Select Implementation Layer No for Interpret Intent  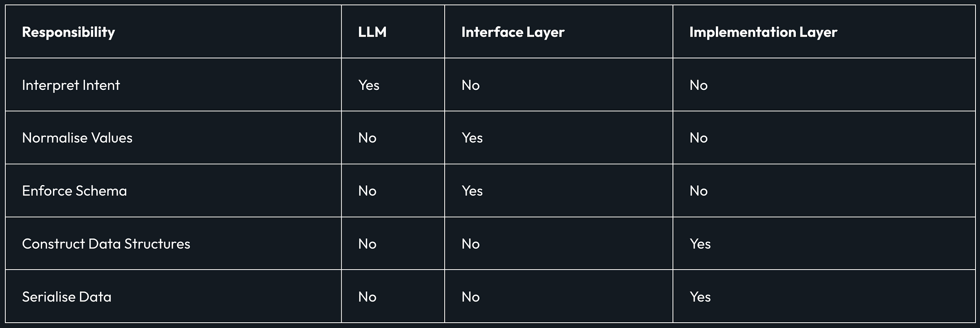[x=699, y=85]
